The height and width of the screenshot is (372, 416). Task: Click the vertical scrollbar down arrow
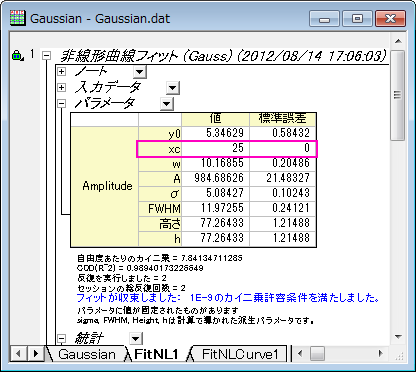(398, 337)
